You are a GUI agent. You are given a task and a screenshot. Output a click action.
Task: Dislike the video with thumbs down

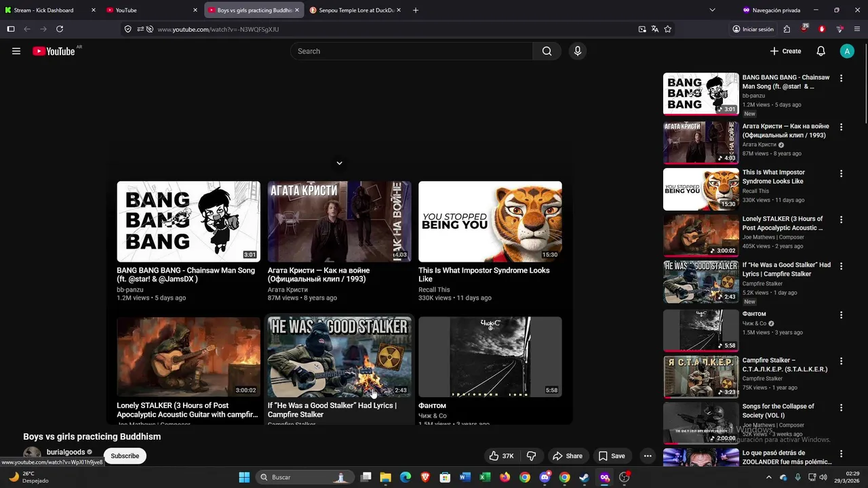point(532,456)
